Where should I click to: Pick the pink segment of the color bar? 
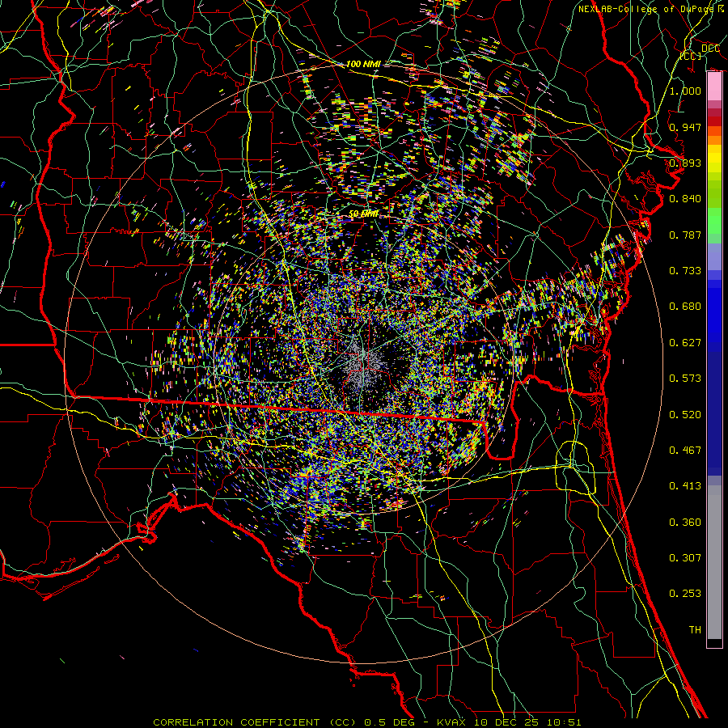(714, 86)
